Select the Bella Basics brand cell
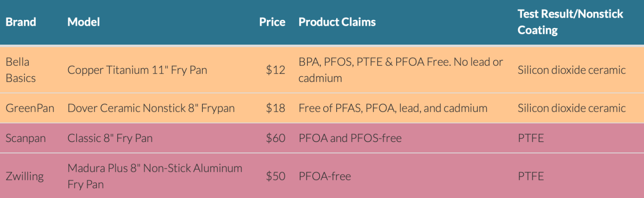Screen dimensions: 644x198 (21, 70)
